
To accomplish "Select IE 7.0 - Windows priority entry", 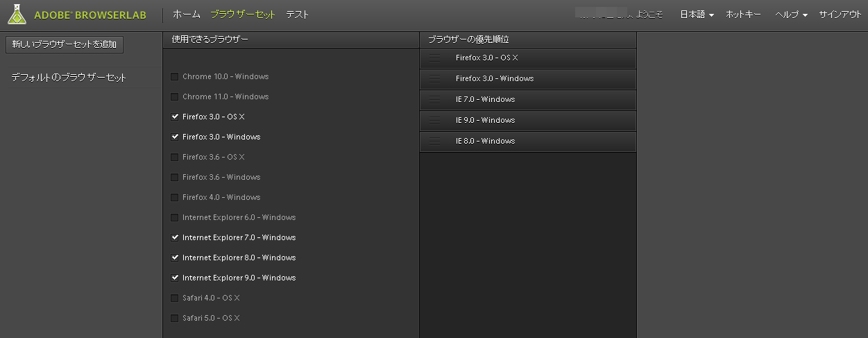I will pyautogui.click(x=528, y=100).
